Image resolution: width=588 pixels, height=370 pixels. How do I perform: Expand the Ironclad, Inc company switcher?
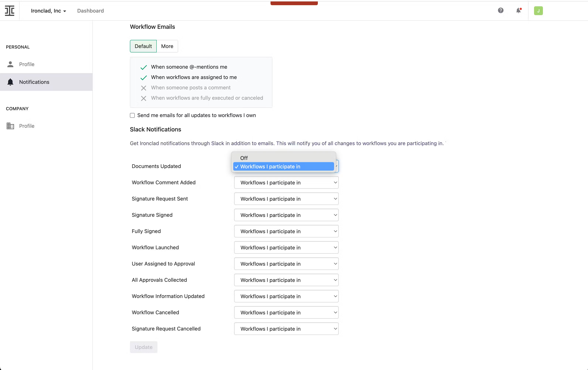[x=48, y=11]
